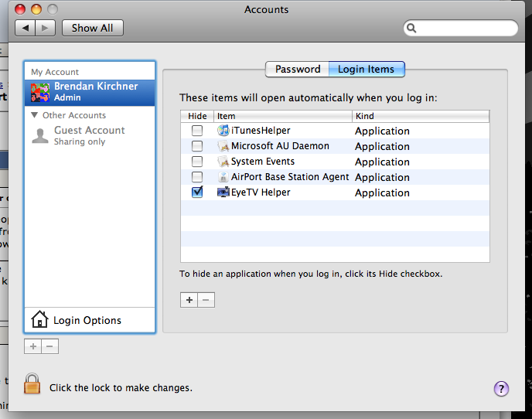Remove login item with minus button
The width and height of the screenshot is (532, 419).
point(206,300)
